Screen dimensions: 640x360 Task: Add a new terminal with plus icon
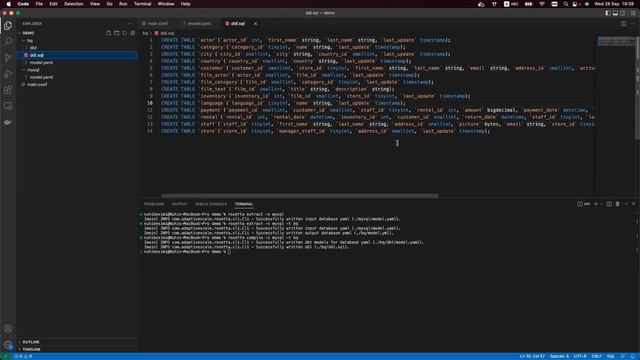pyautogui.click(x=596, y=204)
